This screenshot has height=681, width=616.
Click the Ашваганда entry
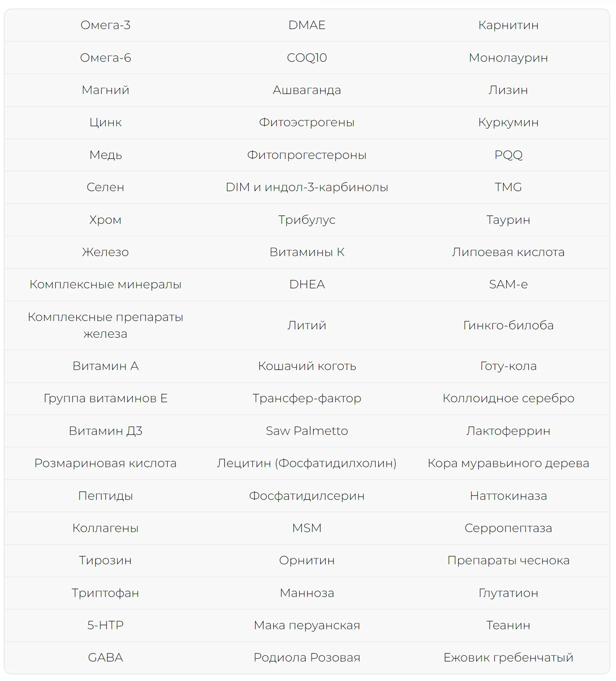(307, 90)
